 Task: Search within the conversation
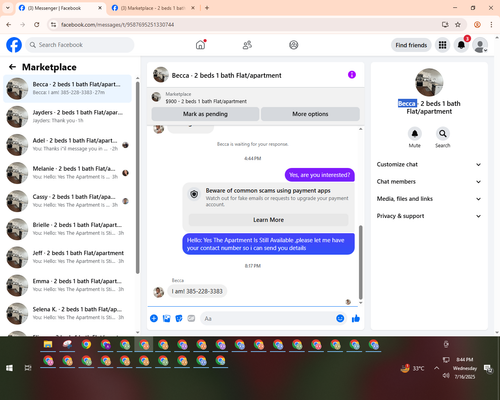pyautogui.click(x=443, y=134)
